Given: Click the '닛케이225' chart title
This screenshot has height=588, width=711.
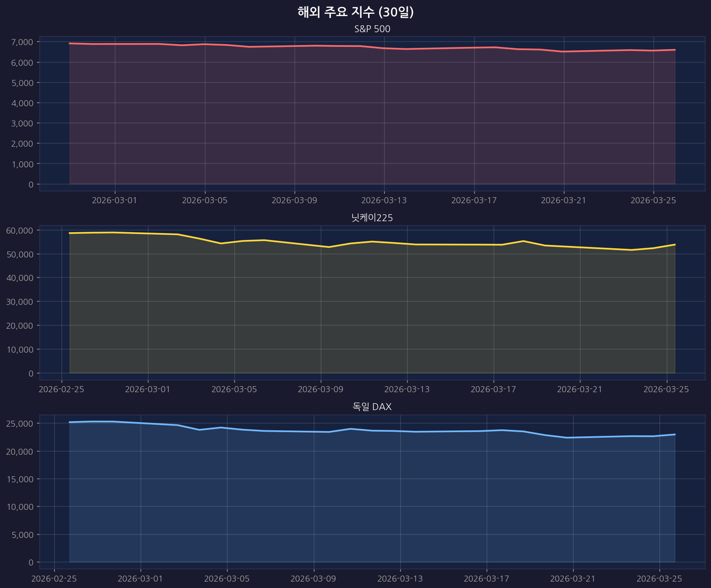Looking at the screenshot, I should [372, 218].
